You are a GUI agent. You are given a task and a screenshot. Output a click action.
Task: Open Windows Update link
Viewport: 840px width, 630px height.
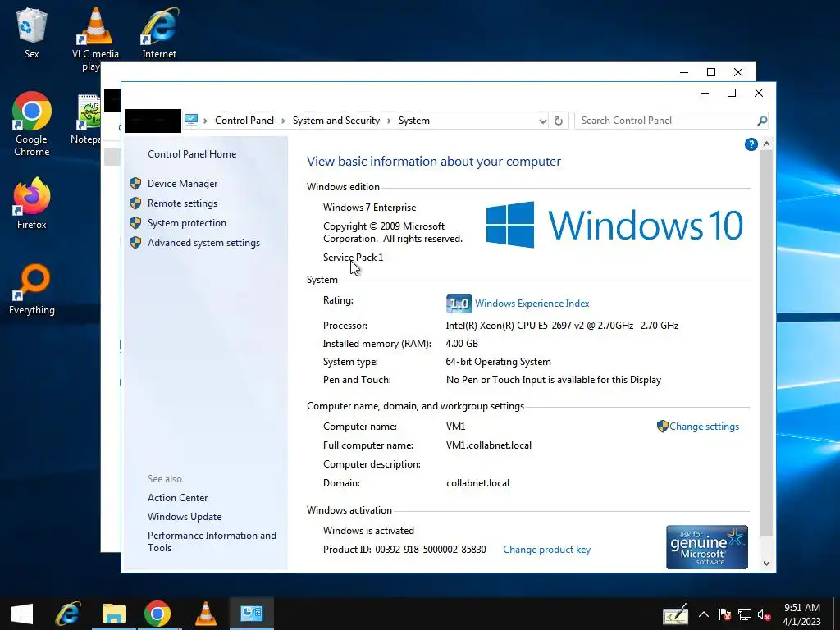point(185,517)
